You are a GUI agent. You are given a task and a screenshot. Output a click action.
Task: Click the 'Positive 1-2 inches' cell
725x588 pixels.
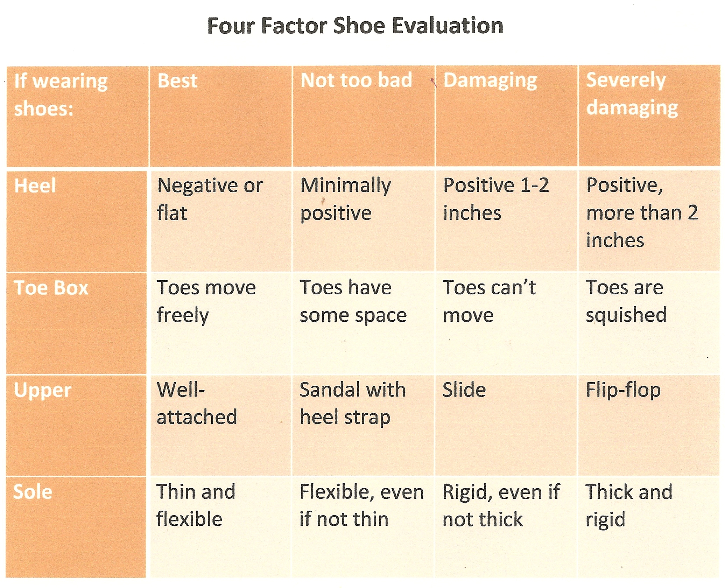coord(496,199)
